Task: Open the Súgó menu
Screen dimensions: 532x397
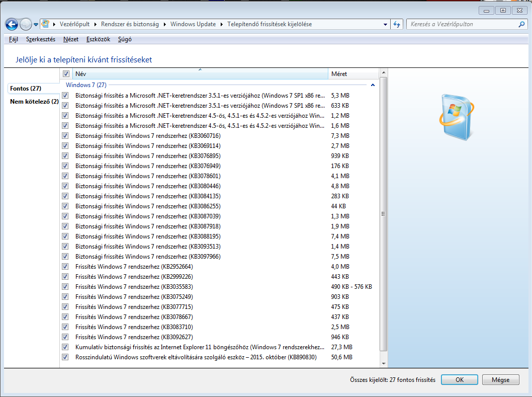Action: click(x=125, y=39)
